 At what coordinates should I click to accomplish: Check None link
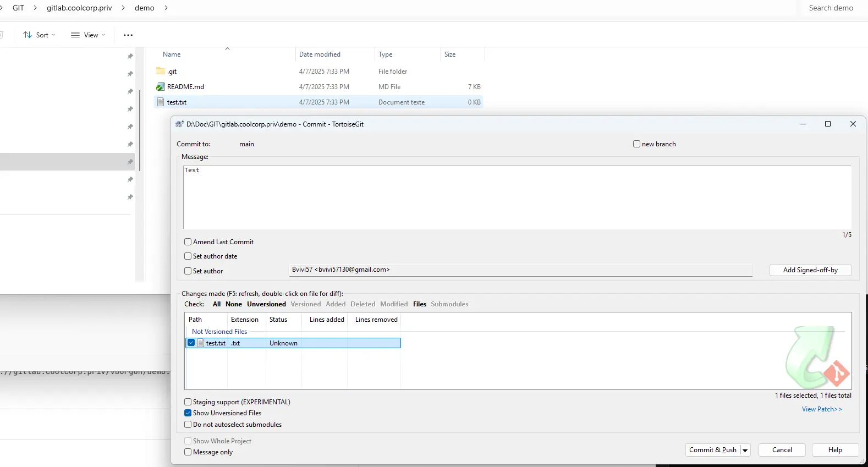coord(234,304)
